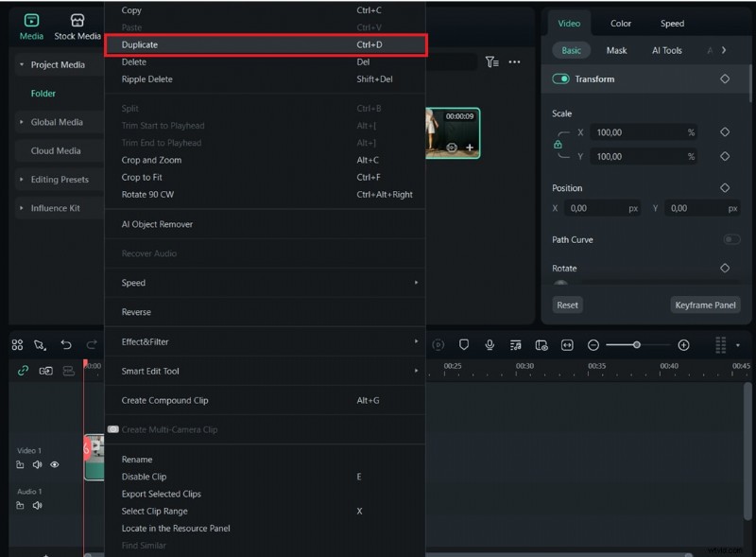Click the redo icon above the timeline

[x=92, y=344]
